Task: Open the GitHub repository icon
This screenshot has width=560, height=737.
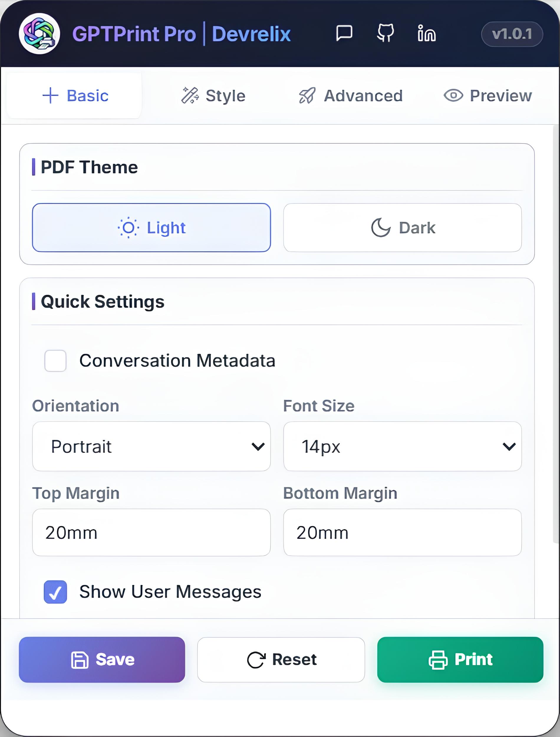Action: [386, 34]
